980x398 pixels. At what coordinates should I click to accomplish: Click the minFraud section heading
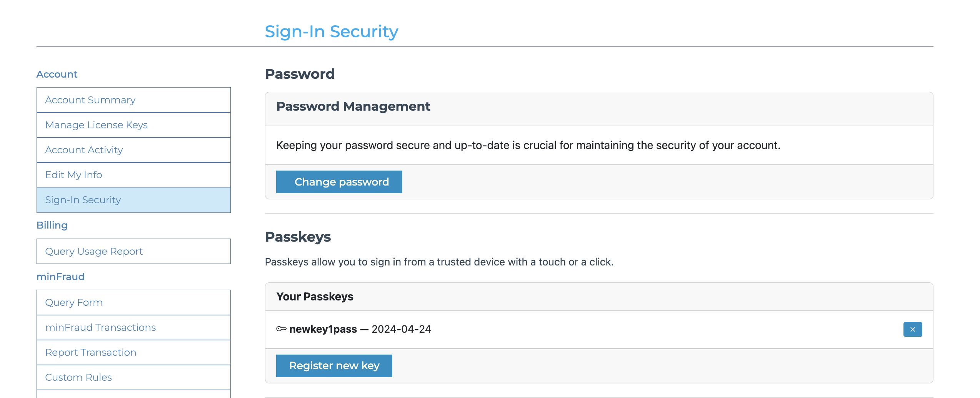tap(60, 277)
